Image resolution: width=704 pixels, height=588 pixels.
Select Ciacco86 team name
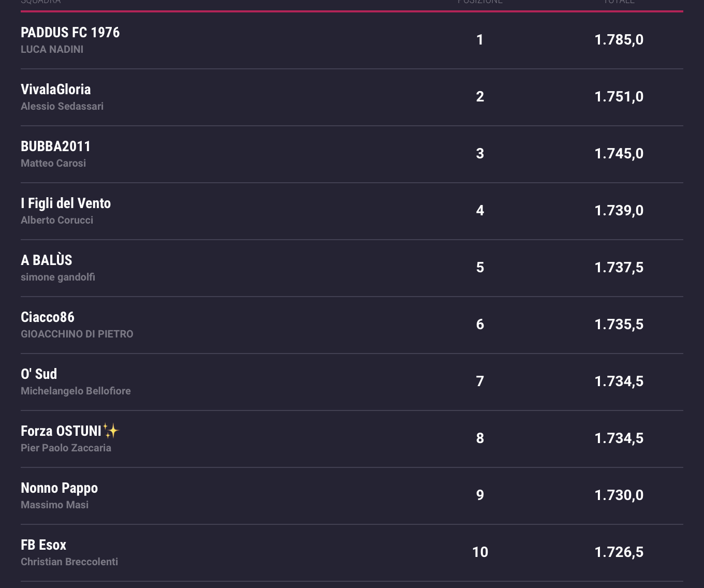point(47,317)
